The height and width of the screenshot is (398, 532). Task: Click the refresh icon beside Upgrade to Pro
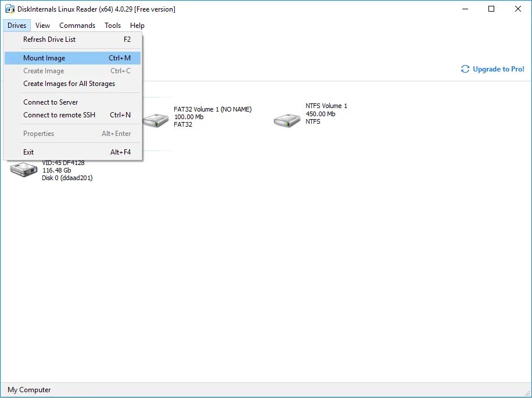[x=465, y=69]
